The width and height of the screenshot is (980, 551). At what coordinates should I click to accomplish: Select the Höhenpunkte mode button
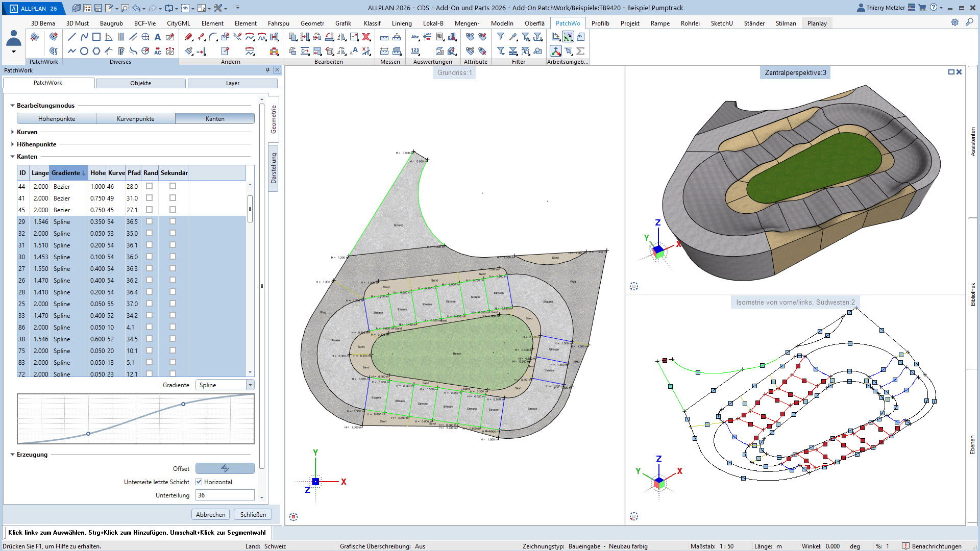[57, 118]
